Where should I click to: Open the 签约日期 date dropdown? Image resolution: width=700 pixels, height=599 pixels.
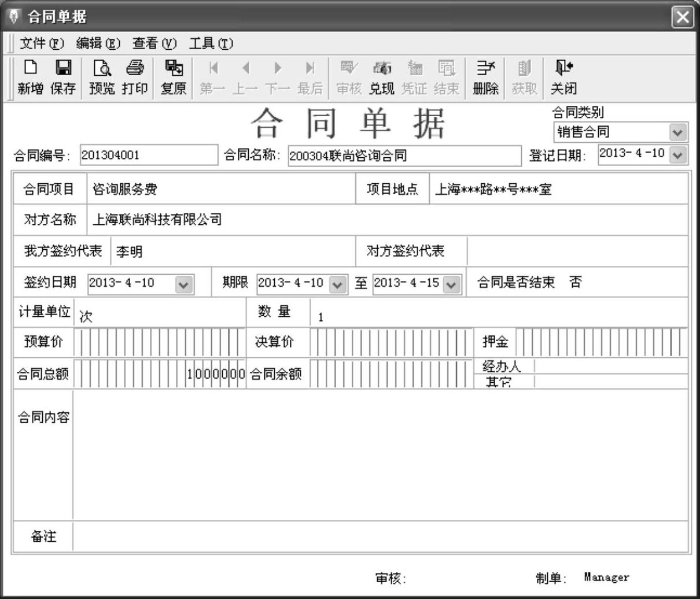184,284
